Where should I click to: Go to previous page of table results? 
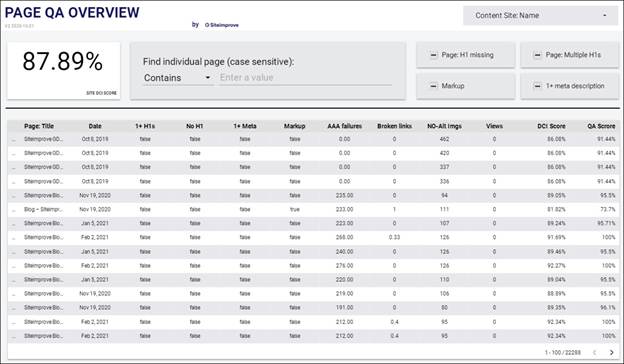click(595, 352)
